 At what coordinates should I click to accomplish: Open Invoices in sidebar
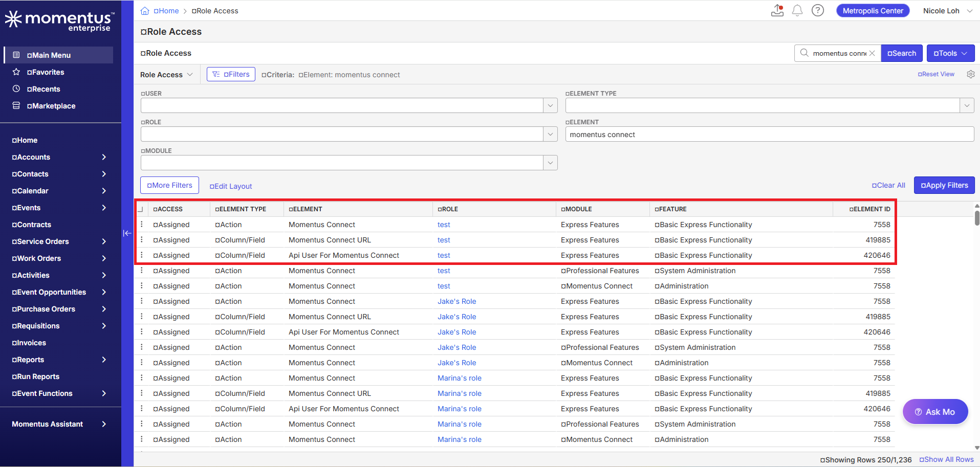click(29, 343)
